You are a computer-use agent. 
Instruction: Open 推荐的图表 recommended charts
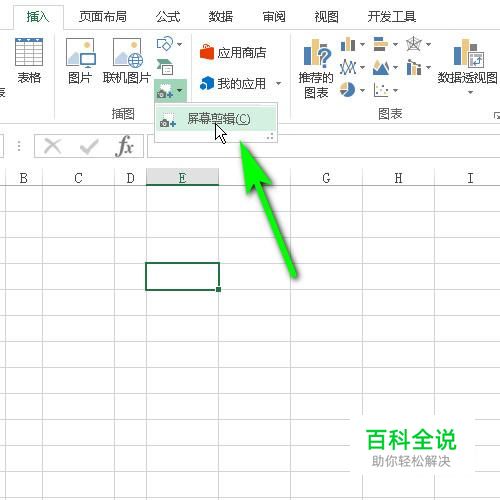pos(316,69)
